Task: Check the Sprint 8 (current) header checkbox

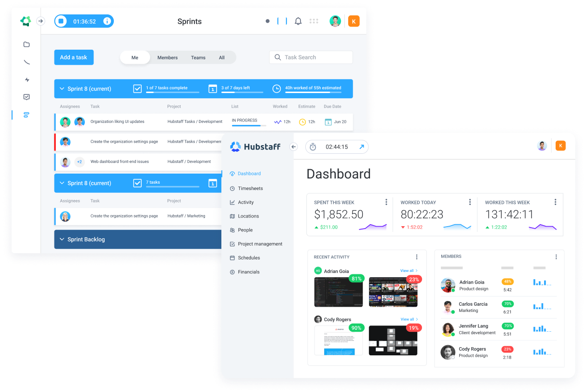Action: pos(137,88)
